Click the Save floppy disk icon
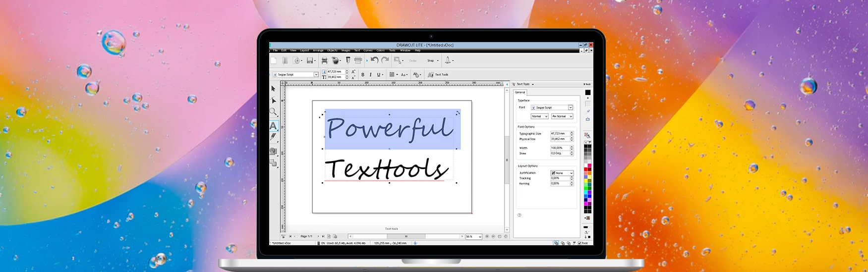This screenshot has height=272, width=868. [x=310, y=60]
